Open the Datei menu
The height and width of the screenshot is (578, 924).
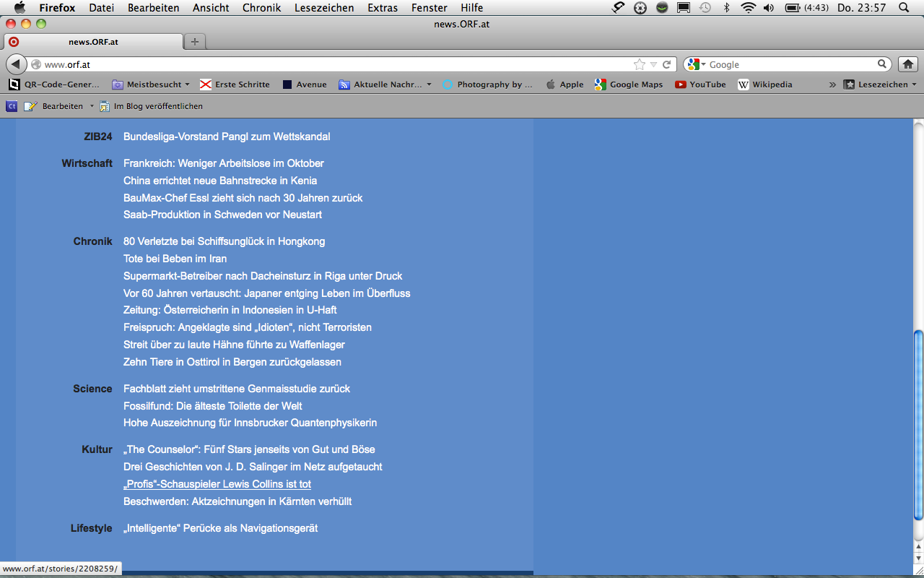point(102,8)
